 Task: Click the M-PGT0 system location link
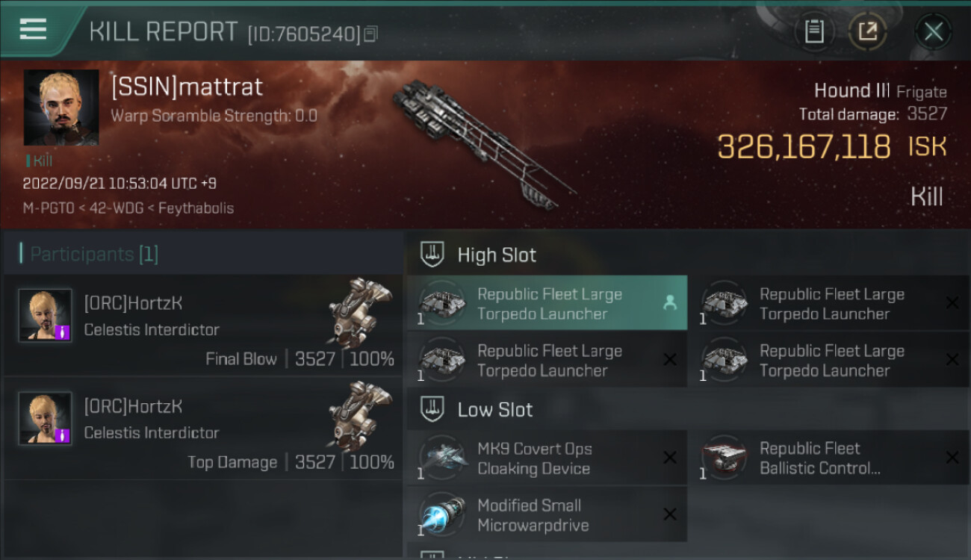coord(49,208)
